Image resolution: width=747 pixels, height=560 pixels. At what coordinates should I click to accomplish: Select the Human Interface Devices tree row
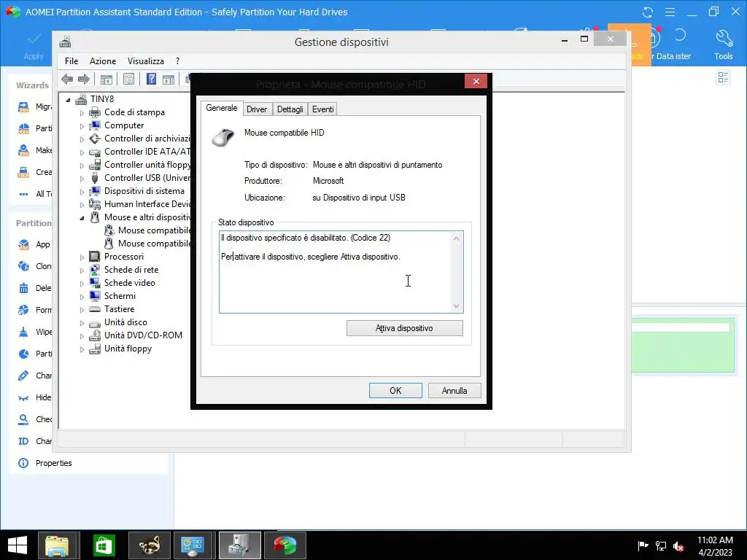tap(141, 204)
